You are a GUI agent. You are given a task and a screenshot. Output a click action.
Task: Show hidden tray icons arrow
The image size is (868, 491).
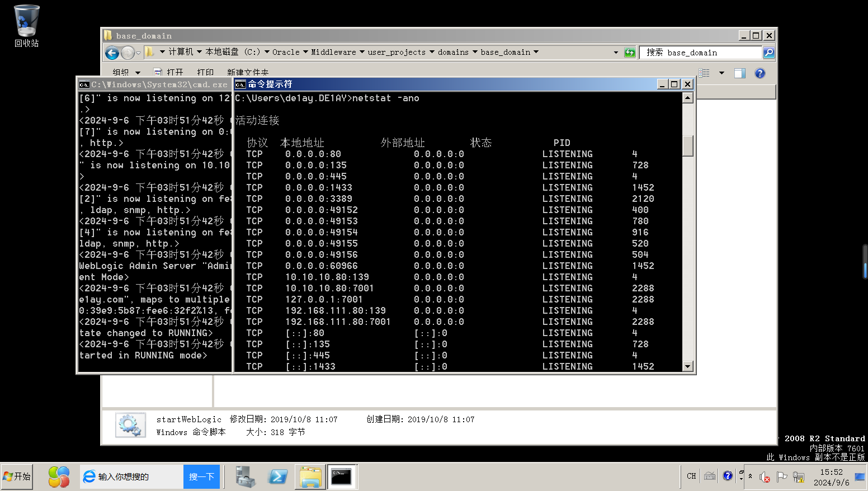pos(751,476)
